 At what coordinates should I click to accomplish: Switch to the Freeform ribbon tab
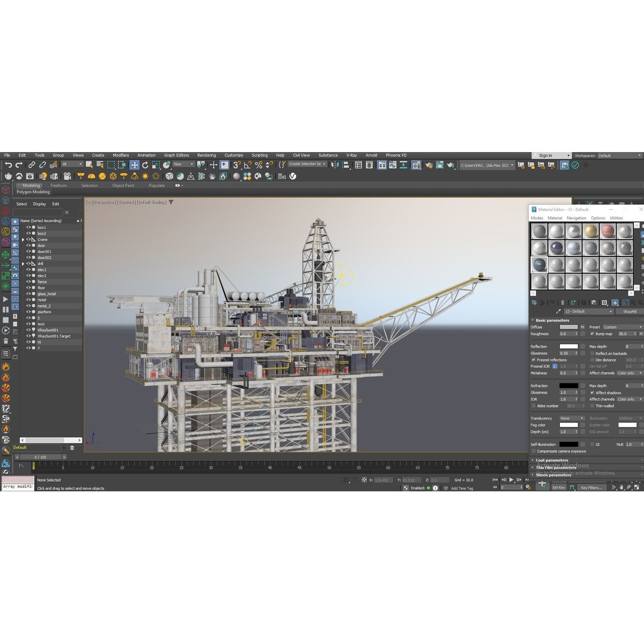click(58, 185)
